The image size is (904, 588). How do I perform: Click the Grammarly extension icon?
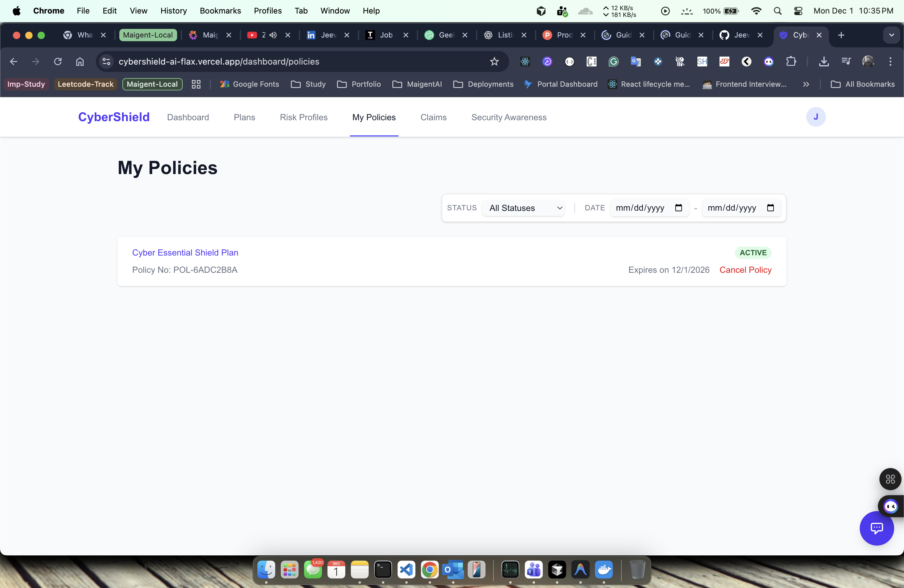pyautogui.click(x=613, y=62)
